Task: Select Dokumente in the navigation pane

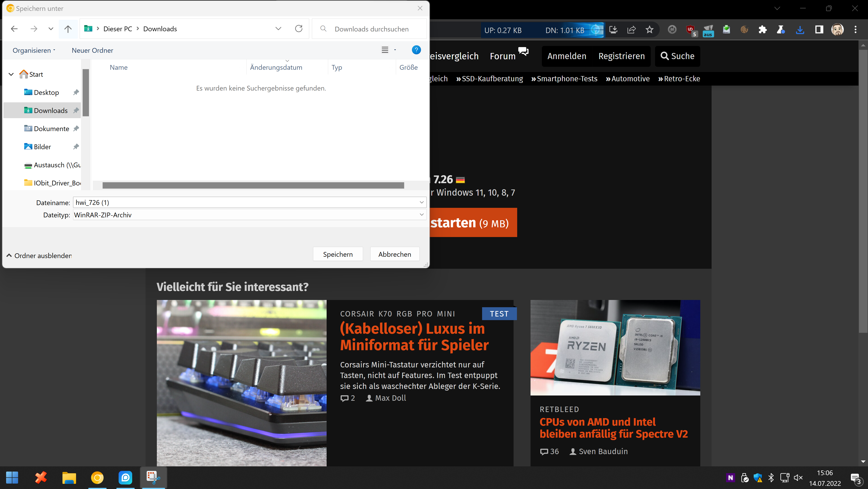Action: coord(51,129)
